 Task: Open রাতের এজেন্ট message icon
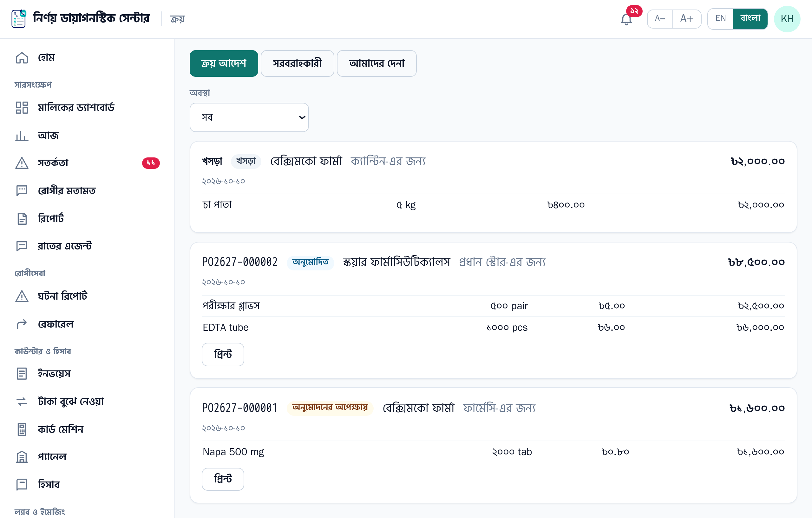(22, 246)
